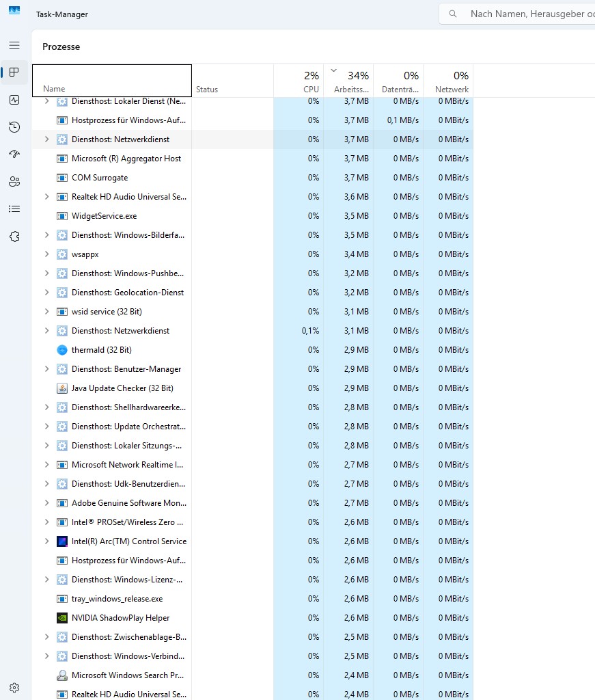
Task: Open Startup apps page in sidebar
Action: point(14,154)
